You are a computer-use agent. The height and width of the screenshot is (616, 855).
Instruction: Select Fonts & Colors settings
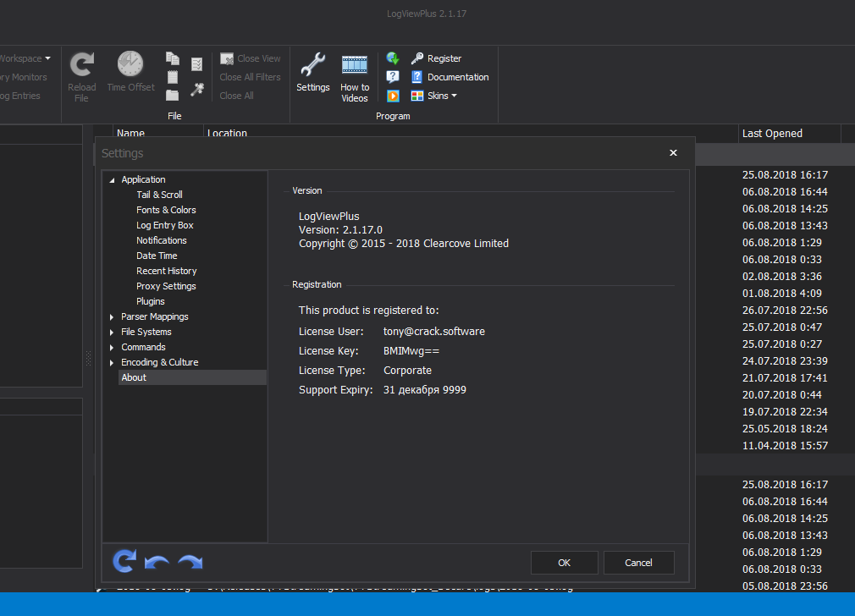tap(166, 210)
